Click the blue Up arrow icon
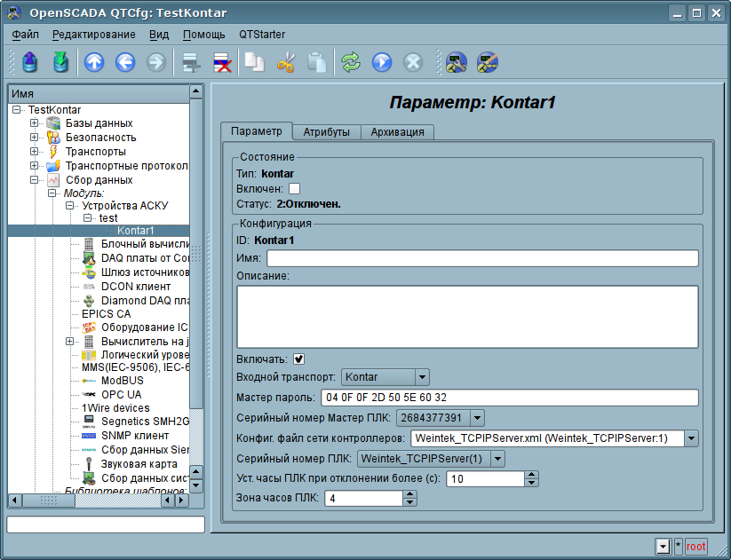 coord(94,62)
